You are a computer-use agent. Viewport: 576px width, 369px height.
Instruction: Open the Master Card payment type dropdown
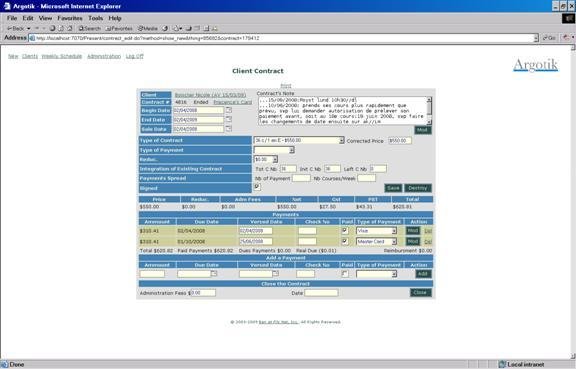point(394,241)
